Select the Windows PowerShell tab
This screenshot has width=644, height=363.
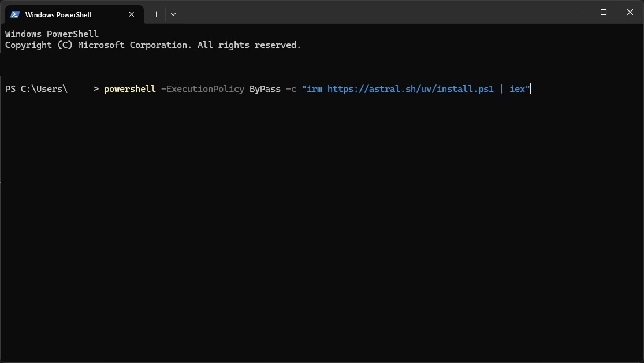click(74, 14)
